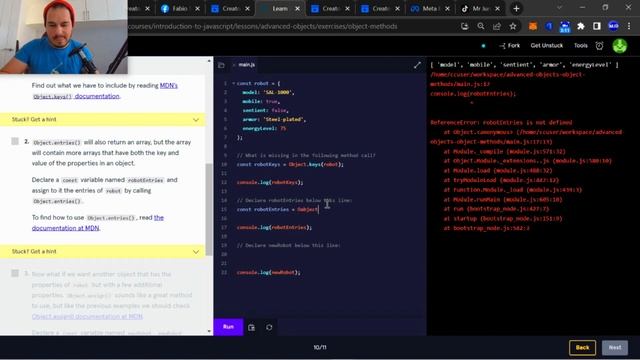
Task: Click the install app icon in address bar
Action: point(464,26)
